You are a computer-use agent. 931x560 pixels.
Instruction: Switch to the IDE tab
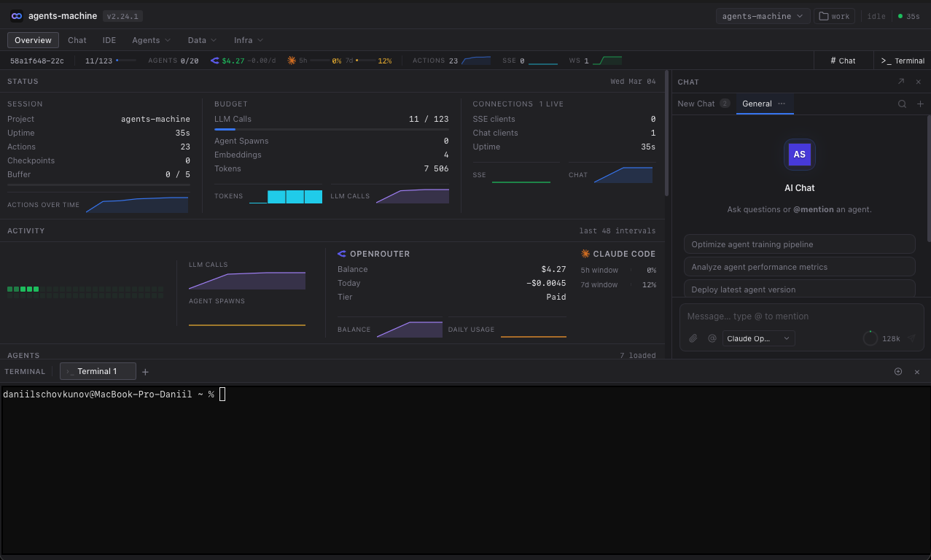coord(109,40)
